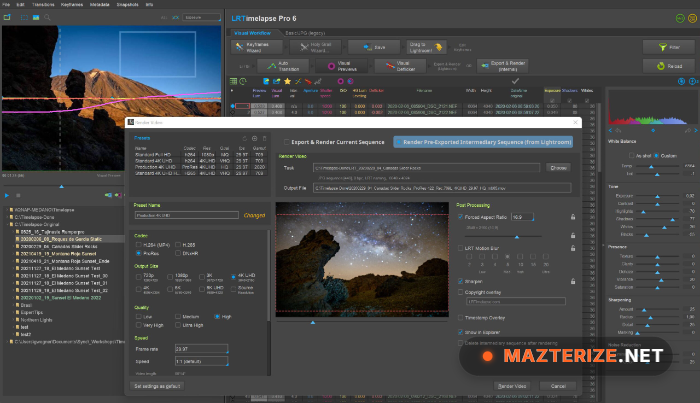Image resolution: width=700 pixels, height=403 pixels.
Task: Select the DNxHR codec option
Action: [x=178, y=253]
